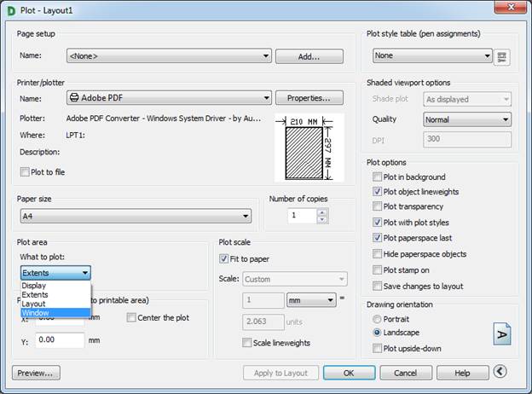532x394 pixels.
Task: Click the A4 paper preview thumbnail
Action: pyautogui.click(x=309, y=148)
